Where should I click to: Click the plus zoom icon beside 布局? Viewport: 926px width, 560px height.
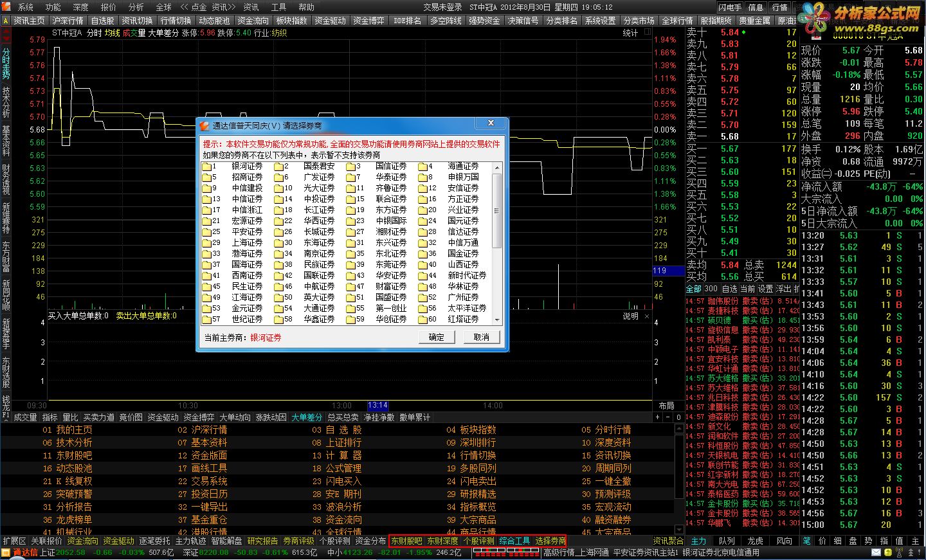click(x=657, y=417)
